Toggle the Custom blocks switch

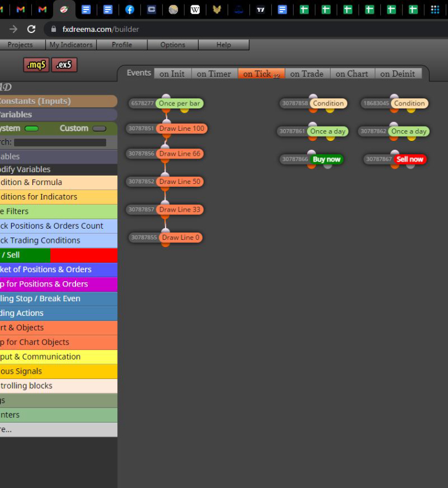tap(99, 128)
